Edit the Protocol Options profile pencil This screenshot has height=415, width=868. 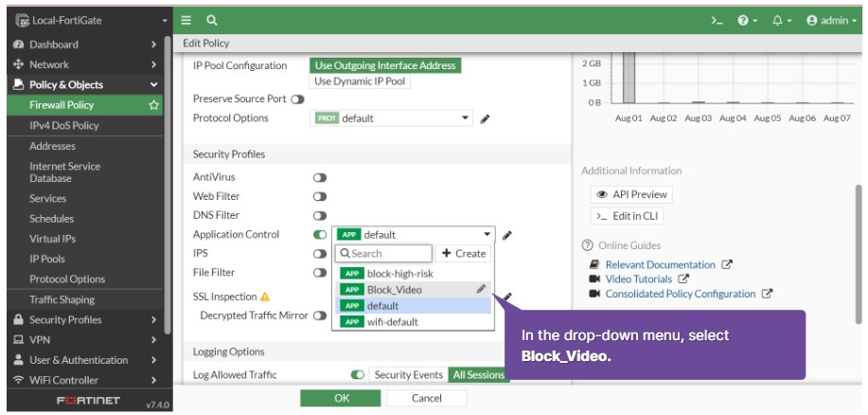(485, 118)
